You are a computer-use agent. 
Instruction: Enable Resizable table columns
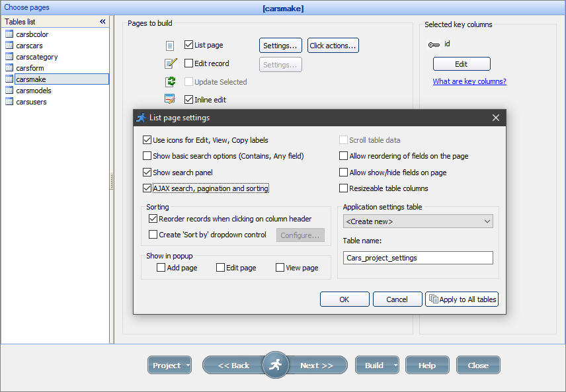(x=343, y=188)
